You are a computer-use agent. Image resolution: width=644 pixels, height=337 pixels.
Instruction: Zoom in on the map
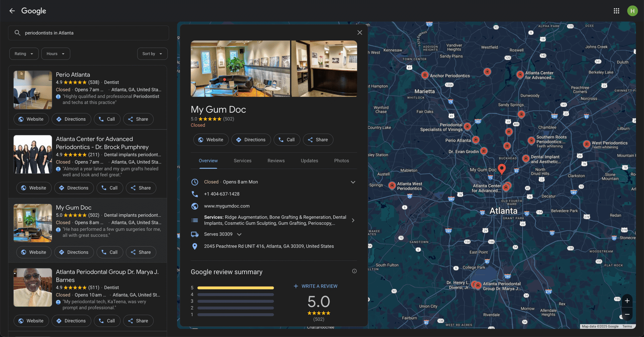point(627,301)
